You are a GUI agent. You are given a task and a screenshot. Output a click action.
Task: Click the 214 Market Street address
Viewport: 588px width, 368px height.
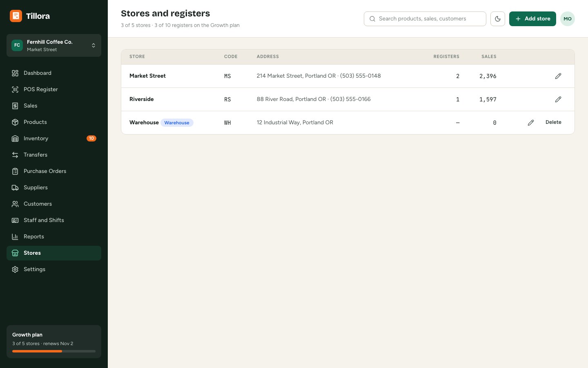click(318, 76)
